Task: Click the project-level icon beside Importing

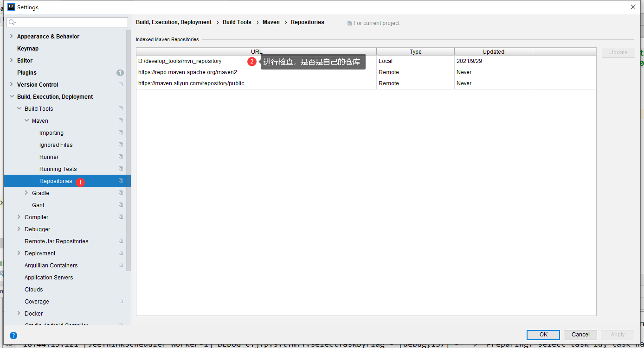Action: pyautogui.click(x=121, y=133)
